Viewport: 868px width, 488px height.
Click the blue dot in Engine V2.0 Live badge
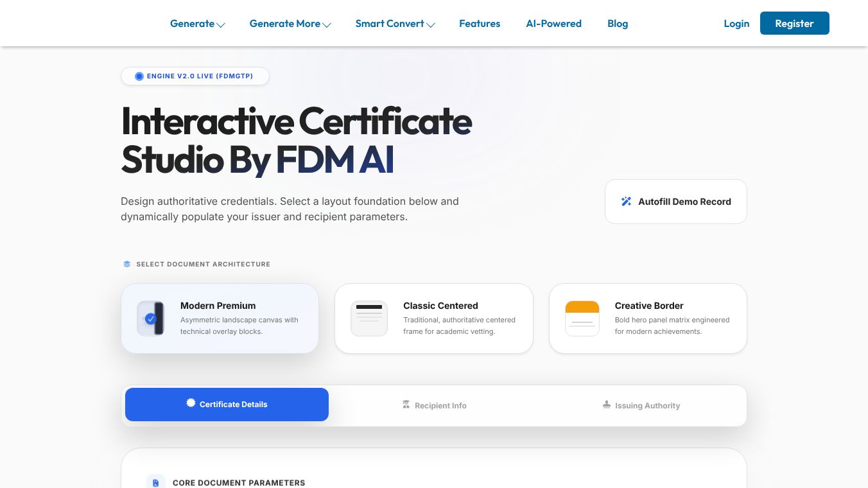(x=139, y=76)
